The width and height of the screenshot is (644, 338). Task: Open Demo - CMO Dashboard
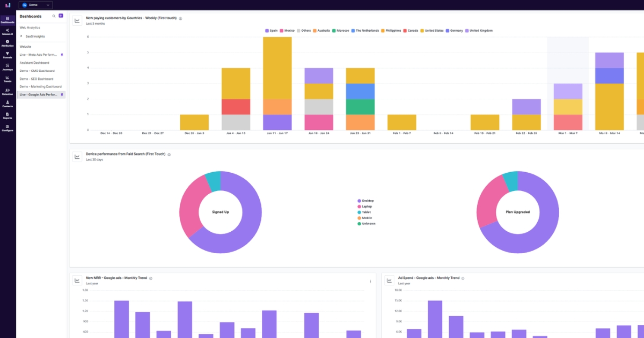(x=37, y=71)
